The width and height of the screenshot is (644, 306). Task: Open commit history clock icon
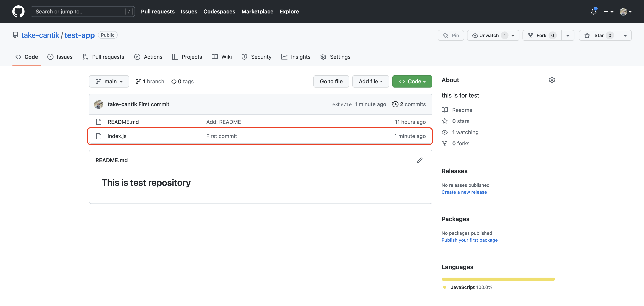[x=395, y=104]
